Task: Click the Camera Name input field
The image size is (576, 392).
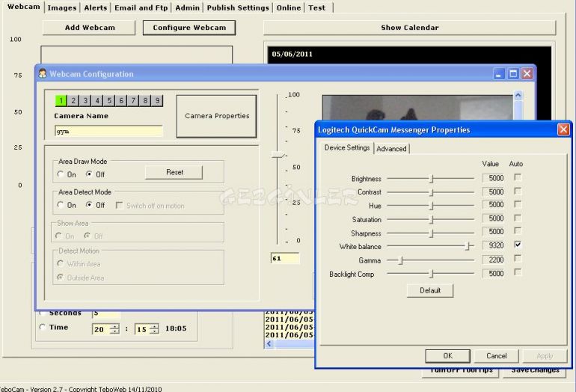Action: click(108, 131)
